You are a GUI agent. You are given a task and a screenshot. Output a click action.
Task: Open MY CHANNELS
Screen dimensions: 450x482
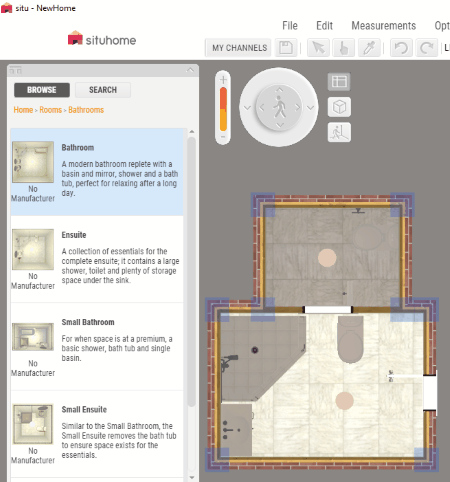(x=239, y=48)
